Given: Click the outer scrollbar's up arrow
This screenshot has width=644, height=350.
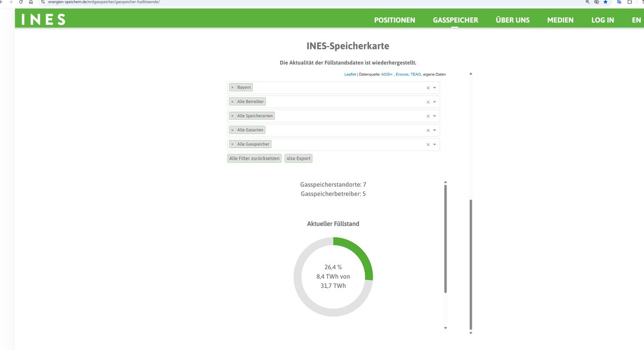Looking at the screenshot, I should click(471, 74).
